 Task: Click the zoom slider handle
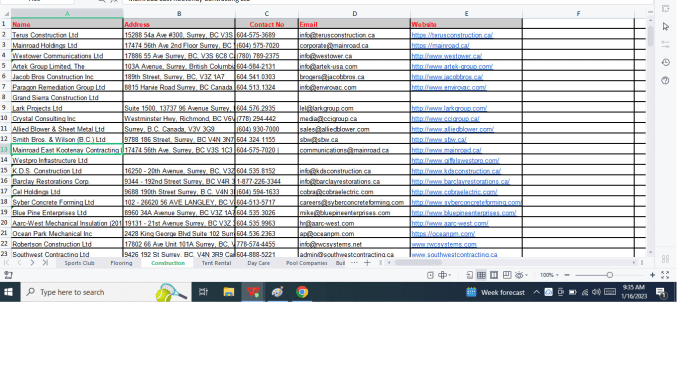[610, 275]
